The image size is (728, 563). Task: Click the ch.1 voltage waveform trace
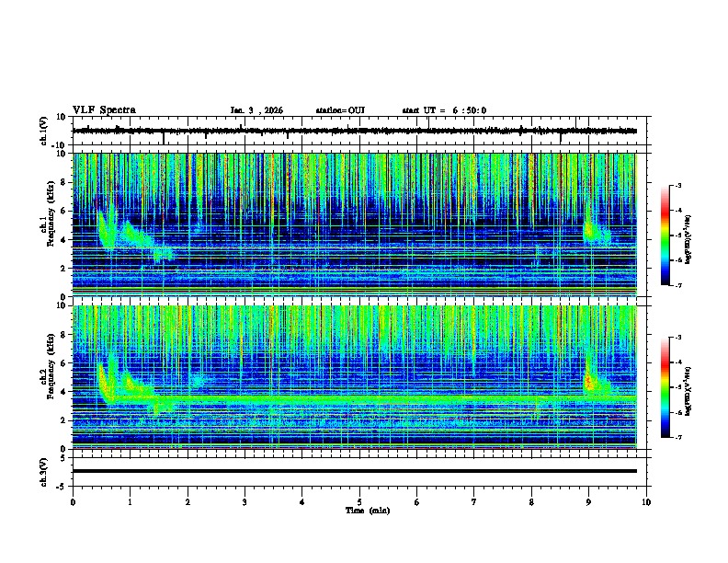coord(354,131)
